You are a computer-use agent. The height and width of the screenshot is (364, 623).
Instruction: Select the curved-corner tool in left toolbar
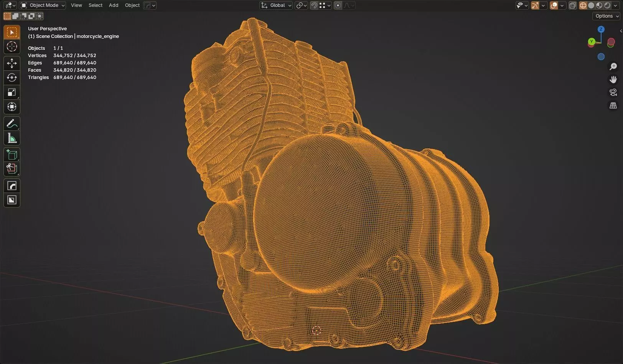[x=12, y=186]
